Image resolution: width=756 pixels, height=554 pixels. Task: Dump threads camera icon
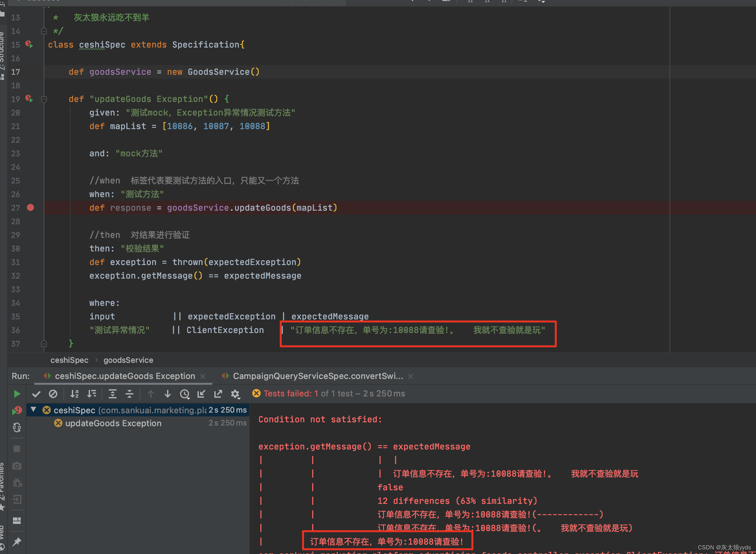point(17,466)
